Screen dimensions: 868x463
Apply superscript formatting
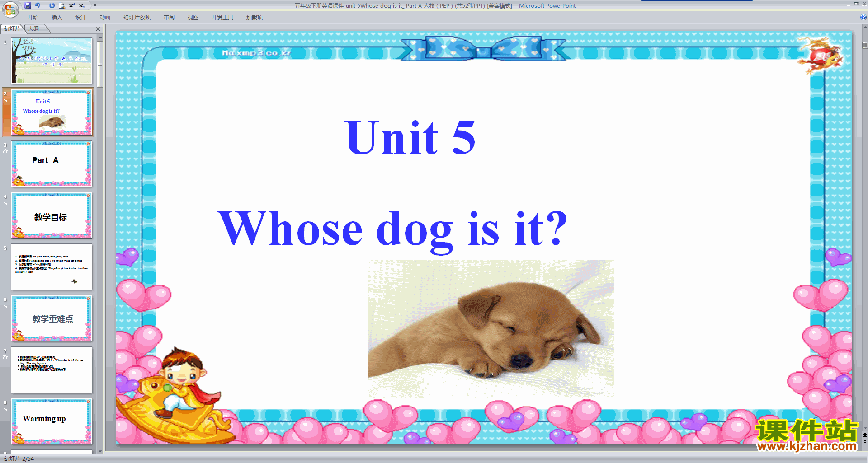coord(72,5)
